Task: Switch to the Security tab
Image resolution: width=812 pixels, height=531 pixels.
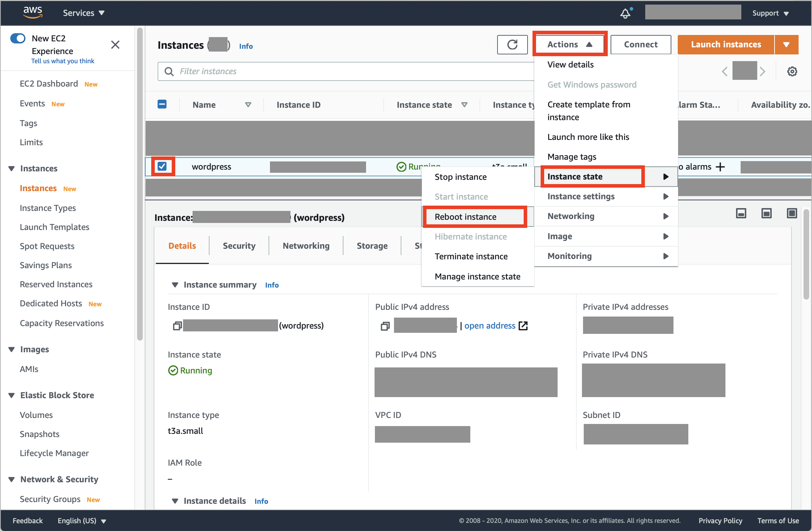Action: click(239, 246)
